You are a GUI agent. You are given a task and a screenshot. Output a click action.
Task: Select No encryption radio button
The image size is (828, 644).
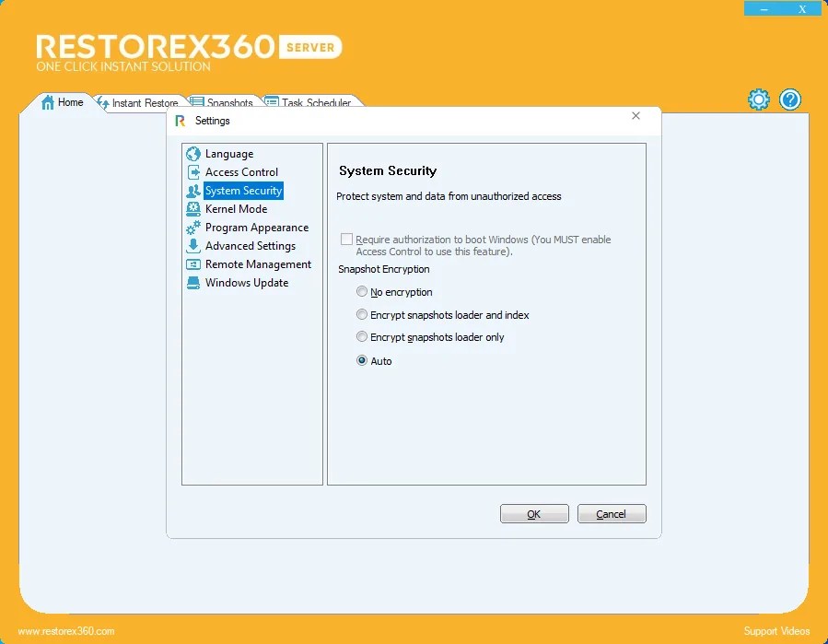362,292
